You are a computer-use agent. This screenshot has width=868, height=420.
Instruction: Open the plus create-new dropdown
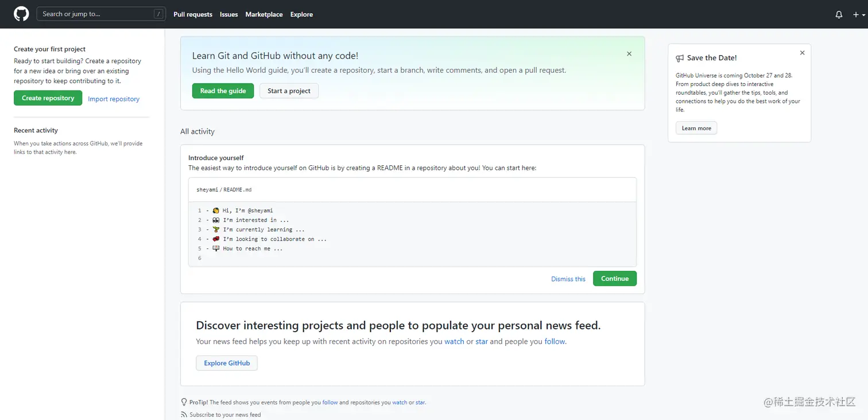pyautogui.click(x=858, y=14)
